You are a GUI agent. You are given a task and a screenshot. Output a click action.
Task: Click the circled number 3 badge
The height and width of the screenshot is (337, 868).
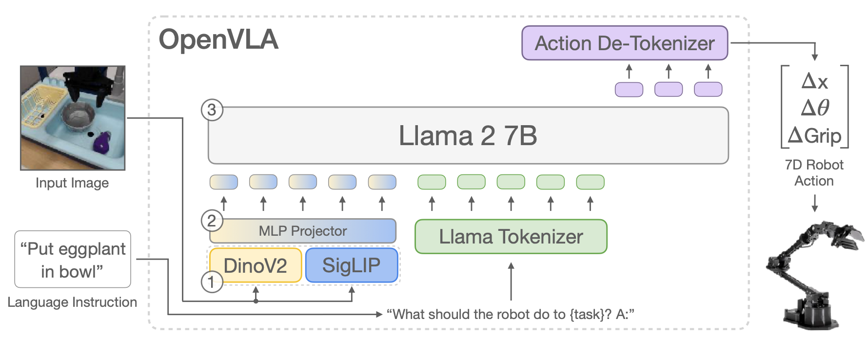[x=212, y=110]
